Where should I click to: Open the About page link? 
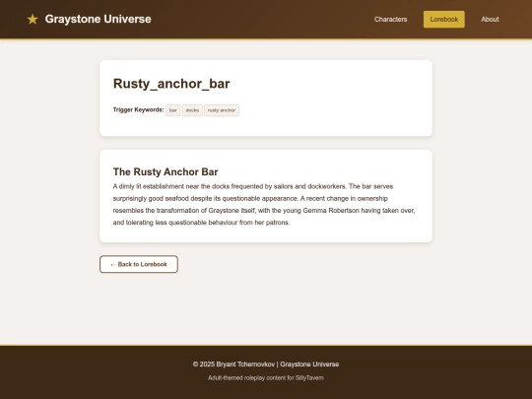[490, 20]
